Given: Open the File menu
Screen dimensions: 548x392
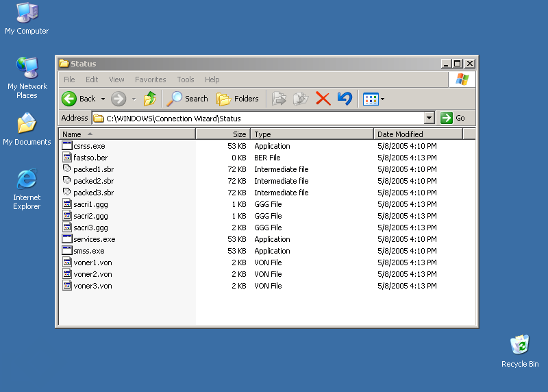Looking at the screenshot, I should (x=69, y=79).
